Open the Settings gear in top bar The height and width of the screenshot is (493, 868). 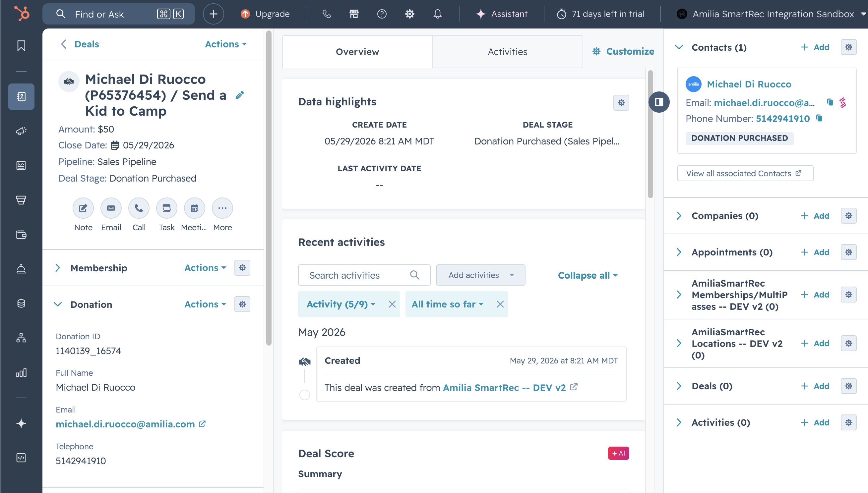click(x=409, y=14)
